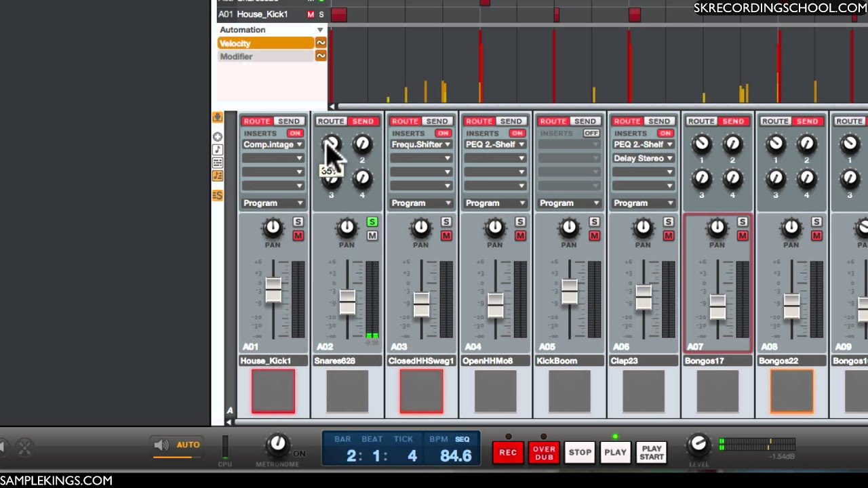The width and height of the screenshot is (868, 488).
Task: Click the A01 channel volume fader
Action: click(x=273, y=290)
